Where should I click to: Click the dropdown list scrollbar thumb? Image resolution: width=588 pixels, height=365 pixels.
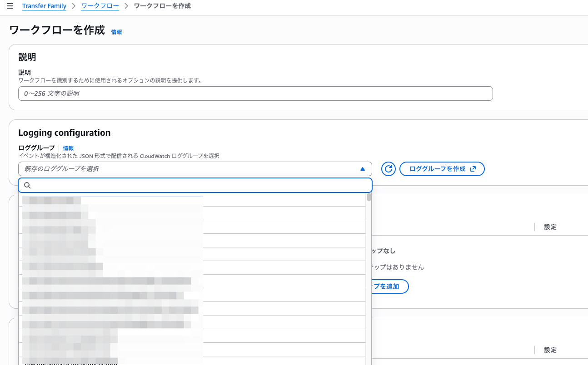coord(369,197)
